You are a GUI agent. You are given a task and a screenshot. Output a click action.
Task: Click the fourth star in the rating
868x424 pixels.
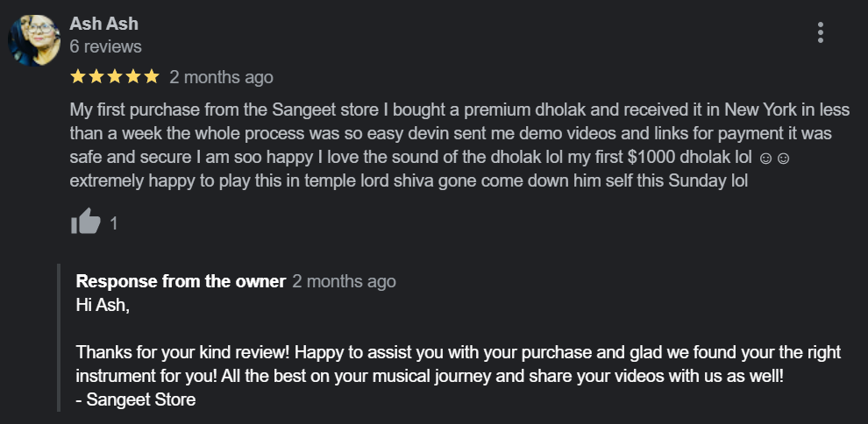click(x=132, y=77)
